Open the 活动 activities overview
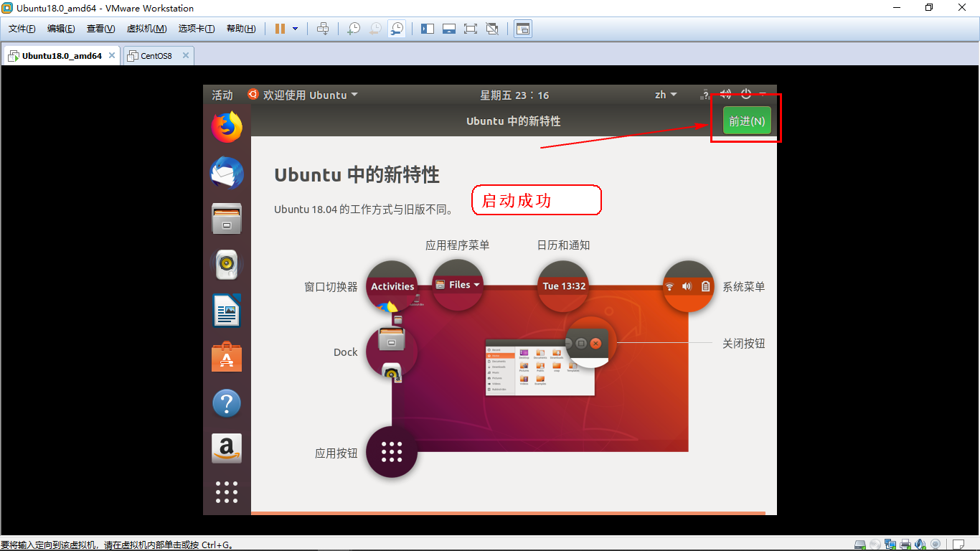 point(222,95)
